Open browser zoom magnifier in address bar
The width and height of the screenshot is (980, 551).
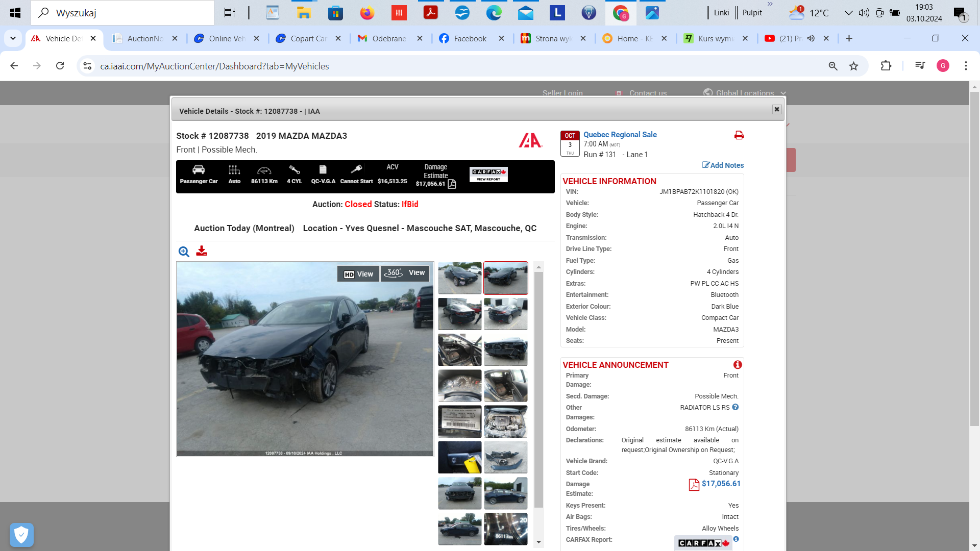pyautogui.click(x=833, y=66)
